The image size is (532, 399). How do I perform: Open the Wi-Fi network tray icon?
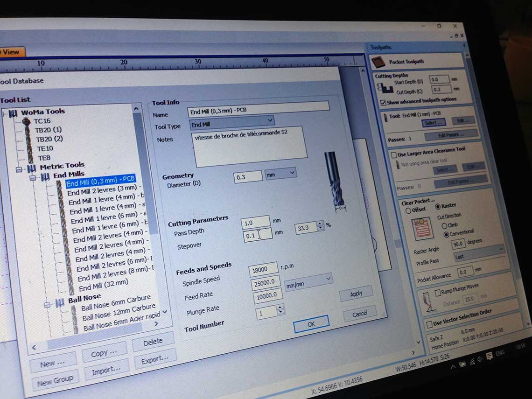472,362
